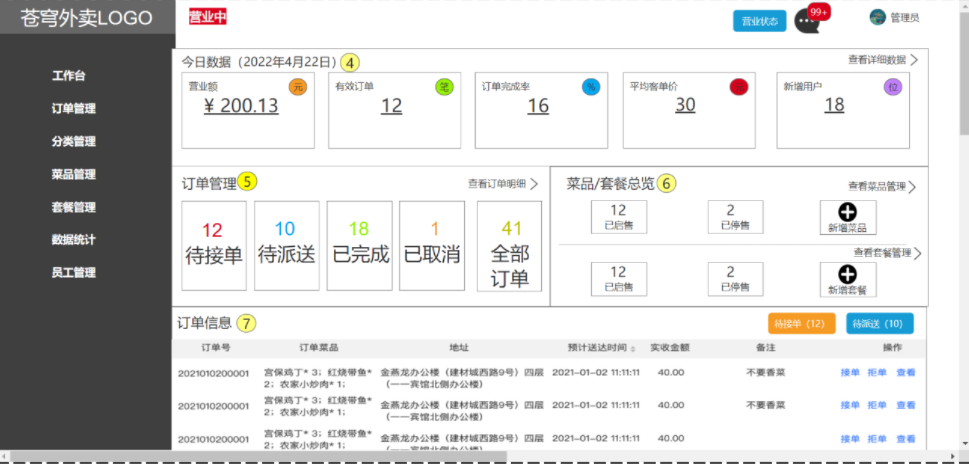Viewport: 969px width, 464px height.
Task: Click the 有效订单 value 12
Action: coord(391,106)
